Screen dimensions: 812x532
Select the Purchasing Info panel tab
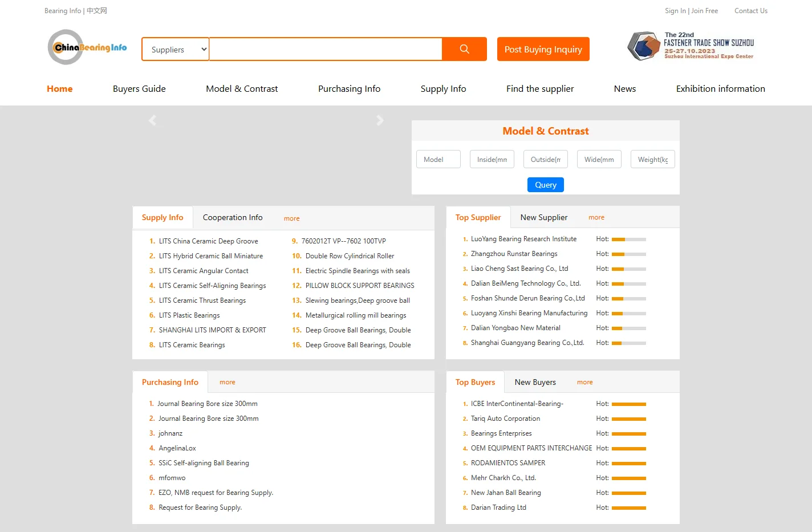[x=170, y=382]
